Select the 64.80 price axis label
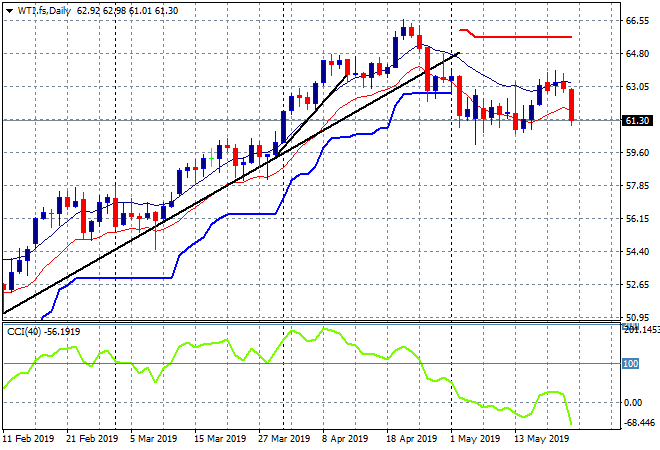 (x=637, y=54)
